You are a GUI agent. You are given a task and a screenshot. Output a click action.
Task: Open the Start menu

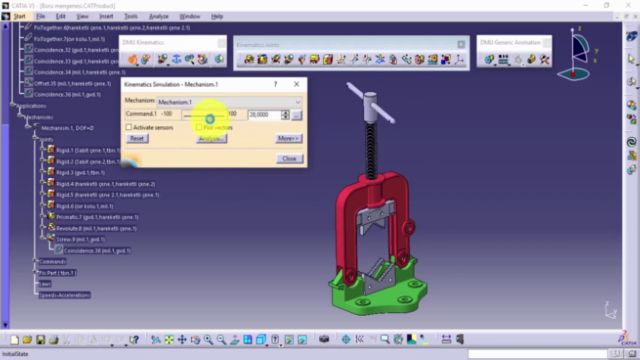[19, 16]
